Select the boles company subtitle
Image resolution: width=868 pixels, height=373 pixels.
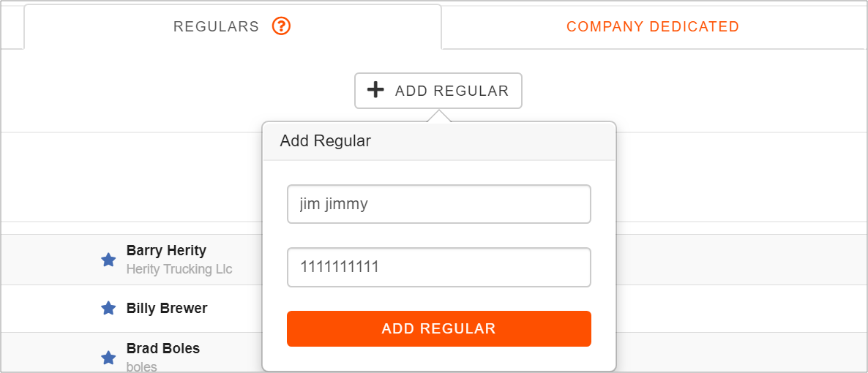pos(142,366)
